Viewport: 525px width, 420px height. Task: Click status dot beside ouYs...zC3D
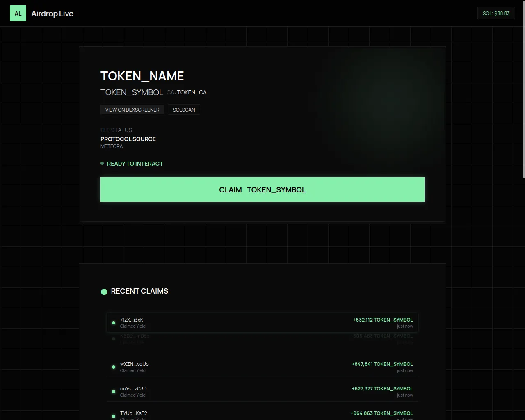coord(114,392)
